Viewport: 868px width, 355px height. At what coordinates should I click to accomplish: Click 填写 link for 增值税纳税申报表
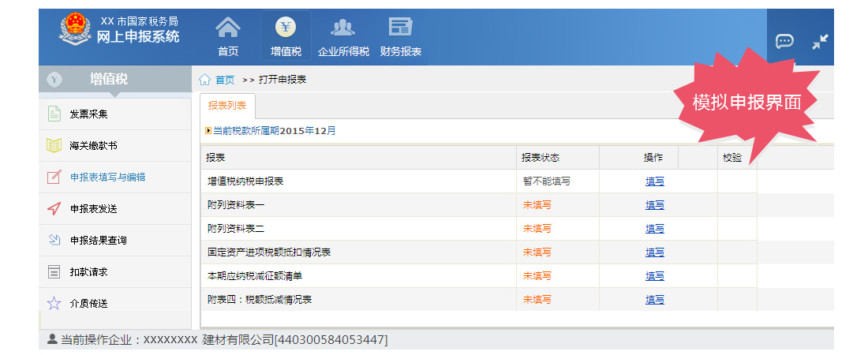654,181
